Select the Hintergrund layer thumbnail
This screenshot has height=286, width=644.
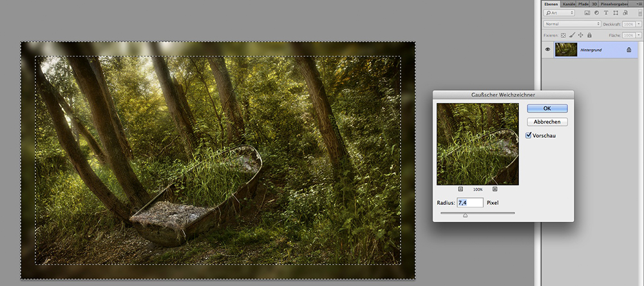click(566, 50)
